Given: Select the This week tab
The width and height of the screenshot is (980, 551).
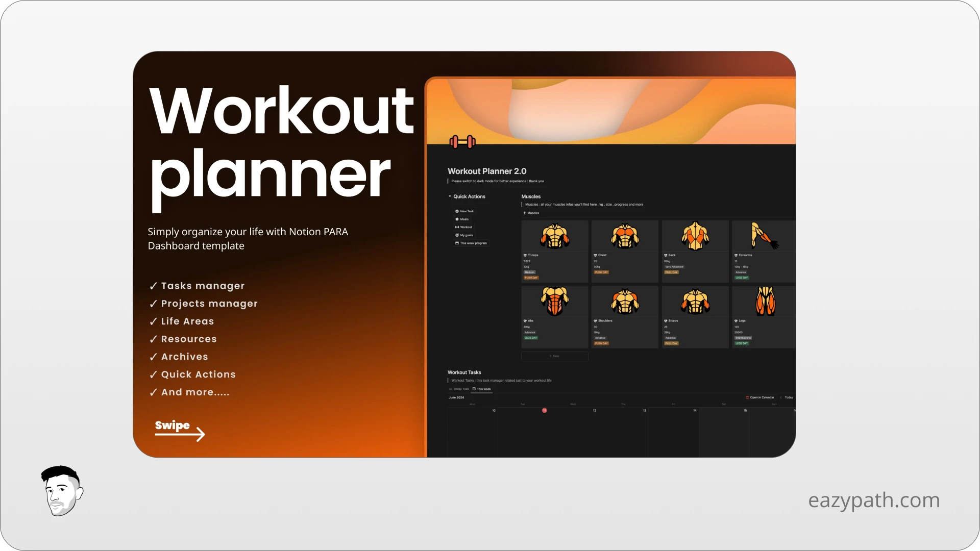Looking at the screenshot, I should [483, 389].
